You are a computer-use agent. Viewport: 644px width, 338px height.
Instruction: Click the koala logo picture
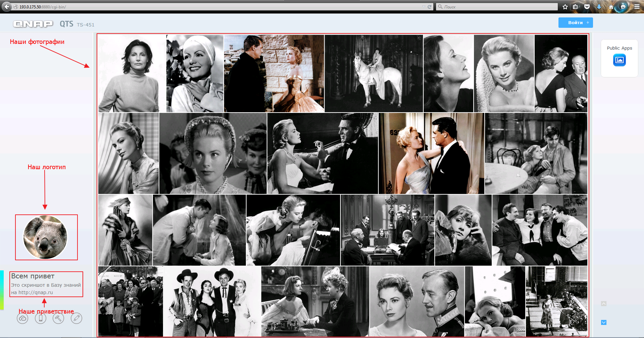click(x=45, y=237)
